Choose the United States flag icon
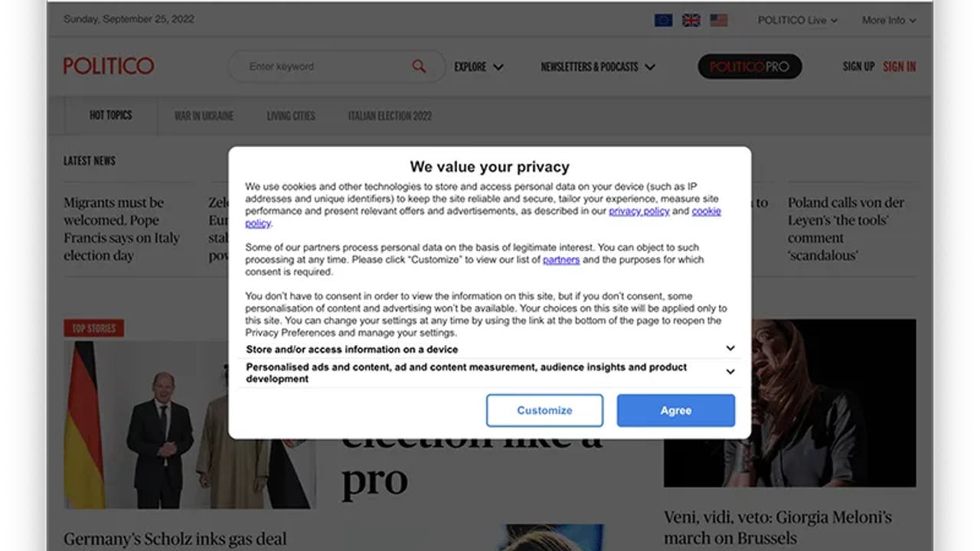 [718, 21]
